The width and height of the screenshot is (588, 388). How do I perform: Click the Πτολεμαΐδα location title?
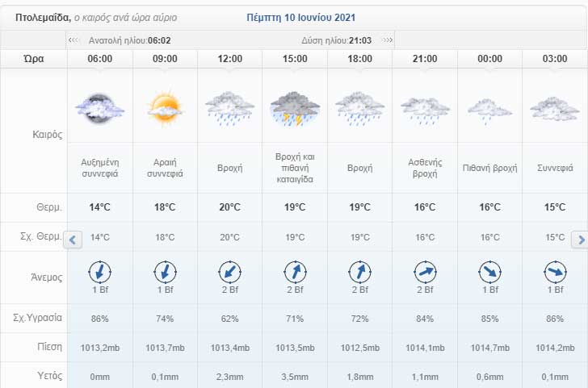tap(42, 17)
